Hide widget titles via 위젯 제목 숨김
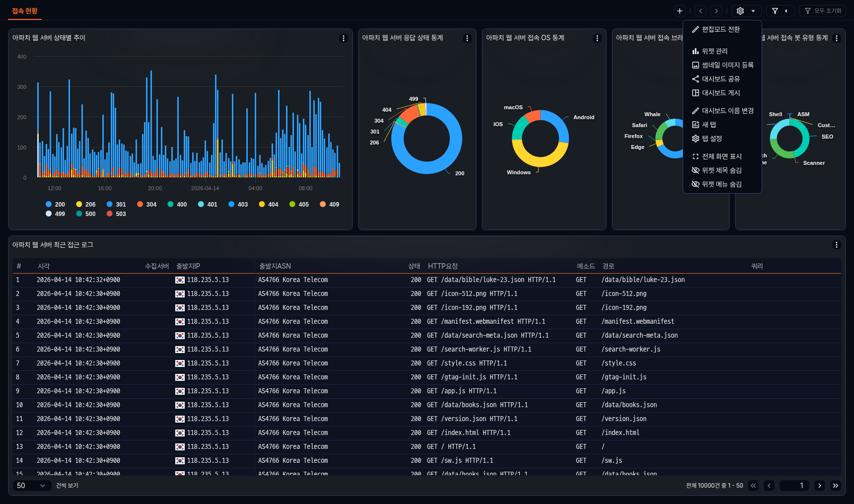 pos(721,170)
